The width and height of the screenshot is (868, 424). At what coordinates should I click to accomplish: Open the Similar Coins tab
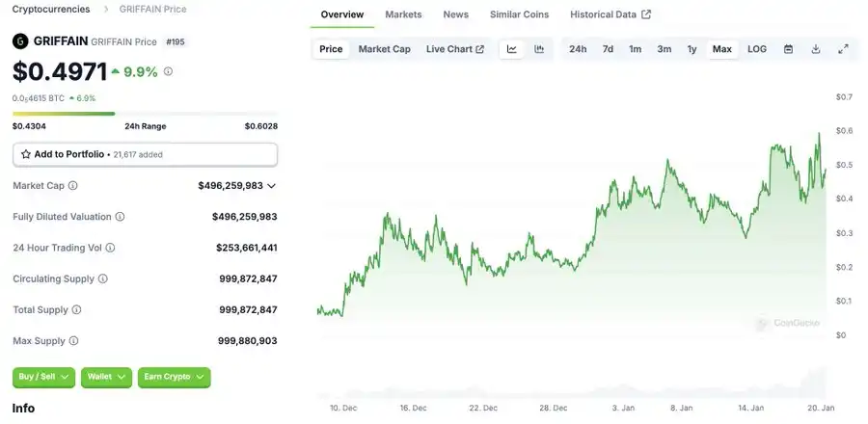tap(519, 14)
